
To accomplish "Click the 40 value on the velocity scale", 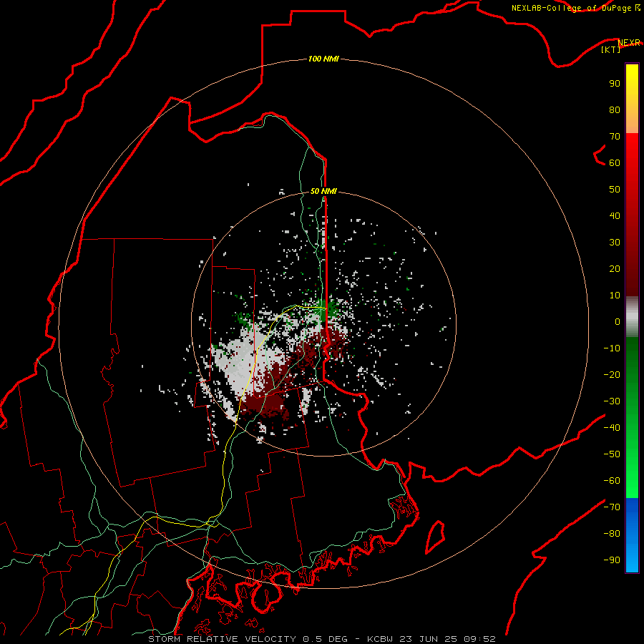I will 615,215.
